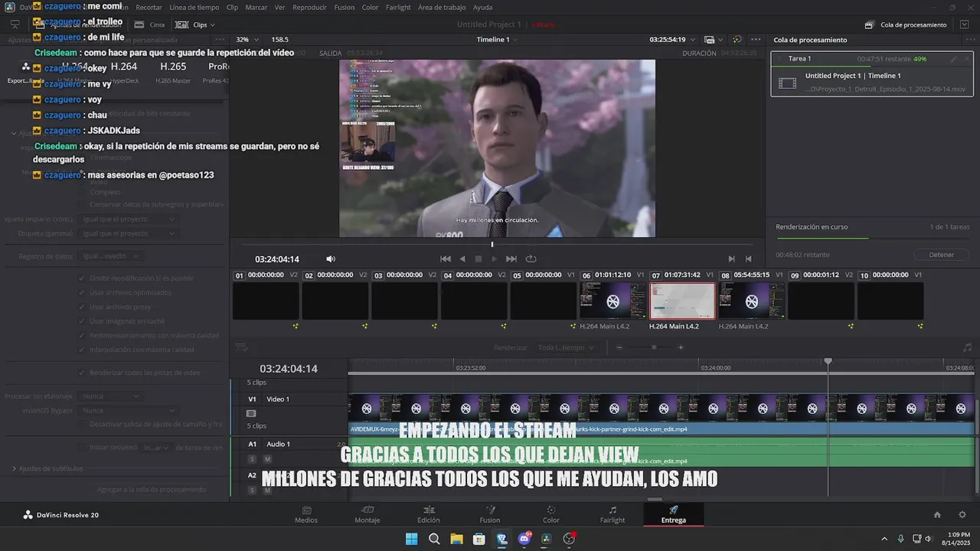Select clip 06 thumbnail
Viewport: 980px width, 551px height.
coord(613,301)
